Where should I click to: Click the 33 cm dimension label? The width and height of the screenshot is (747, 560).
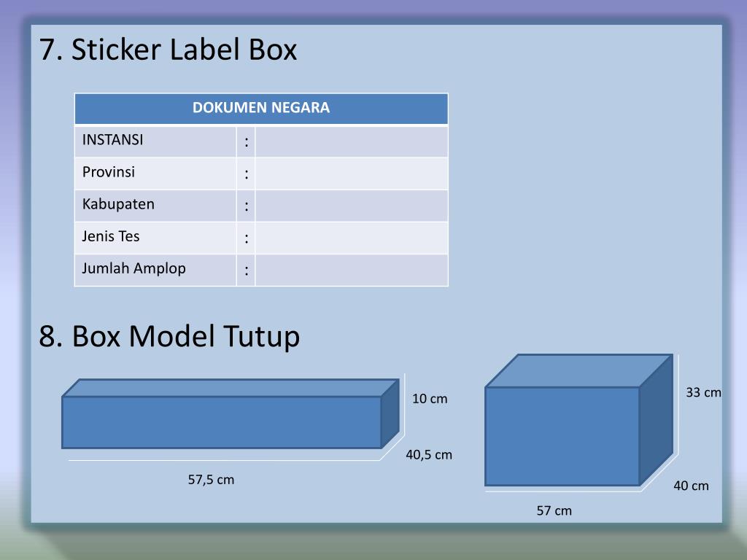pyautogui.click(x=702, y=392)
